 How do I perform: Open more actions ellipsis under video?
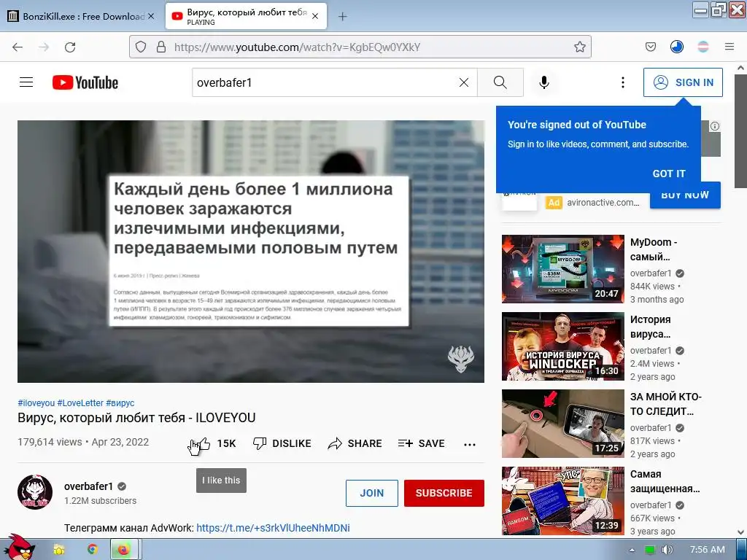pos(470,444)
